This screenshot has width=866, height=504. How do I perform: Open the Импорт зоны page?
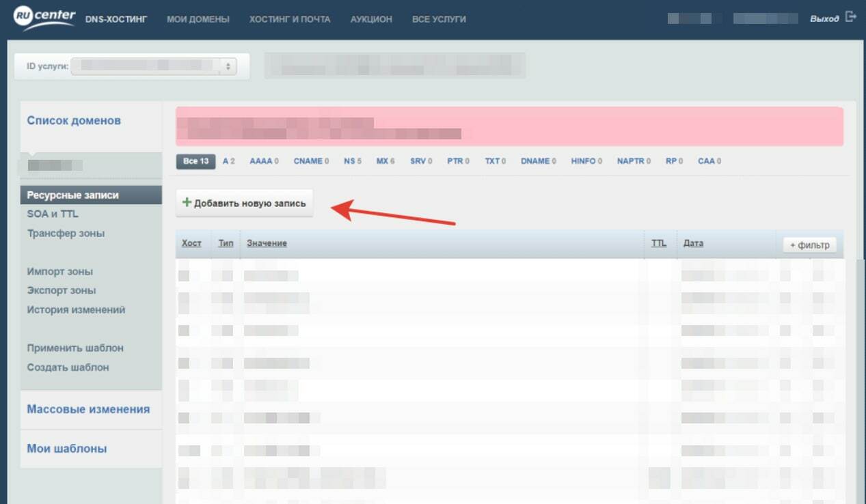(x=60, y=271)
